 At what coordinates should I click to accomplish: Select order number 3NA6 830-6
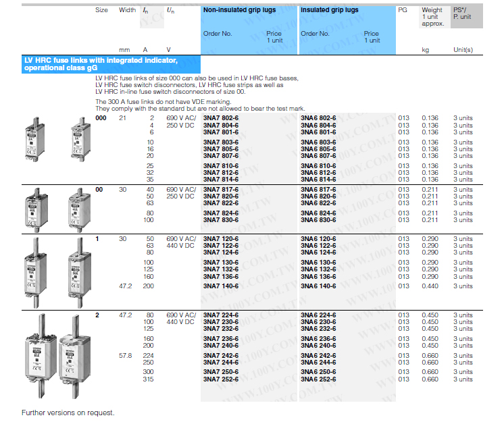pos(318,220)
